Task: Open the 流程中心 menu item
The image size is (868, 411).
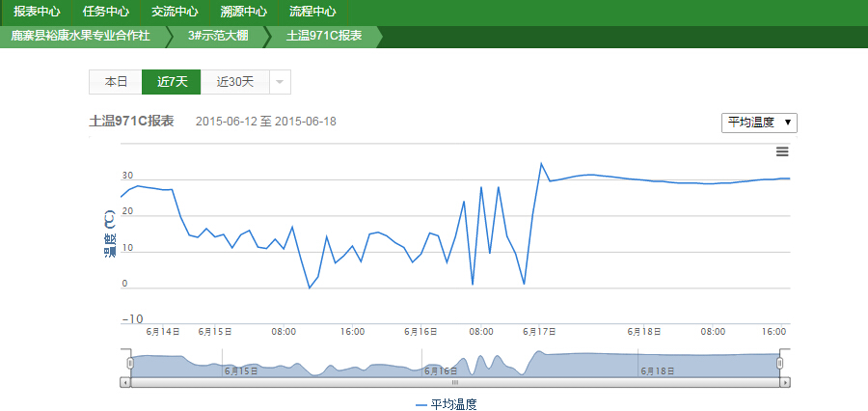Action: point(312,13)
